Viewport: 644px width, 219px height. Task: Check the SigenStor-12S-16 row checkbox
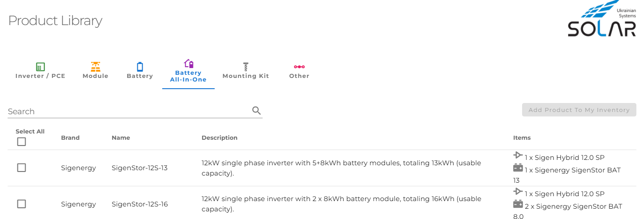pos(22,204)
